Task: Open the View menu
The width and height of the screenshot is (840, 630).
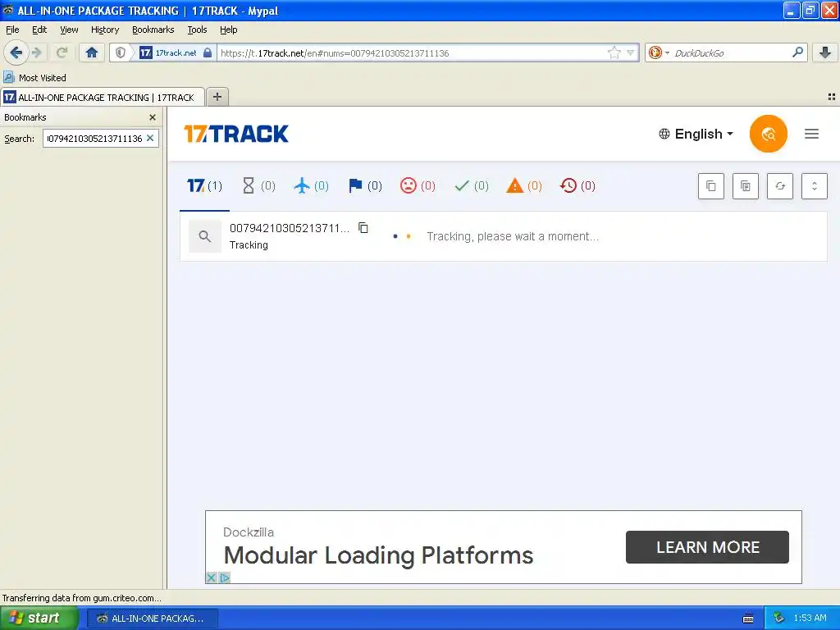Action: click(x=69, y=30)
